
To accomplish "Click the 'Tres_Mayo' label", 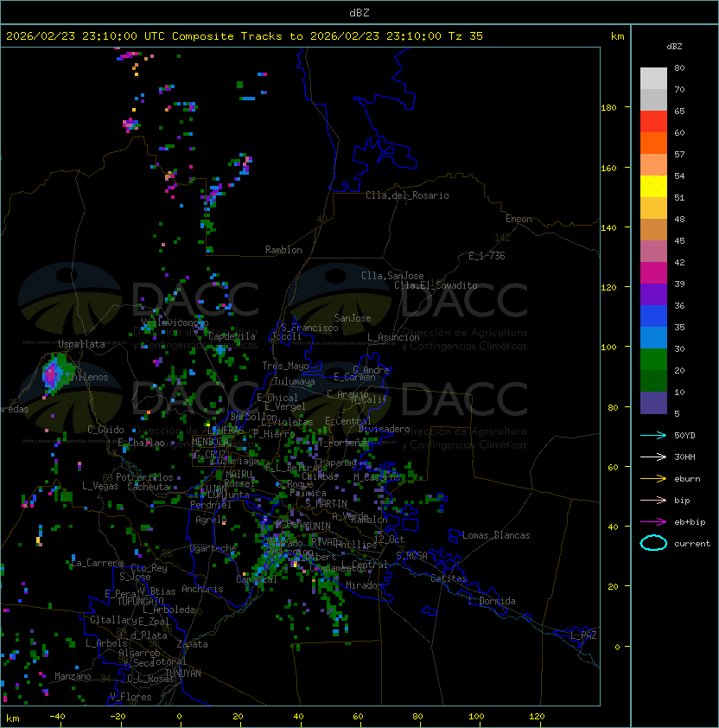I will tap(285, 366).
